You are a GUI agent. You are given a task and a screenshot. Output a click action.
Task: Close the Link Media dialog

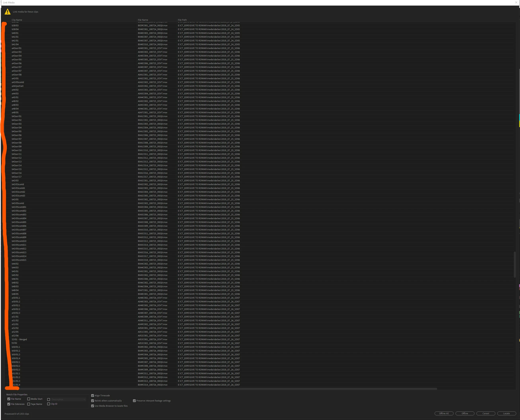coord(516,2)
